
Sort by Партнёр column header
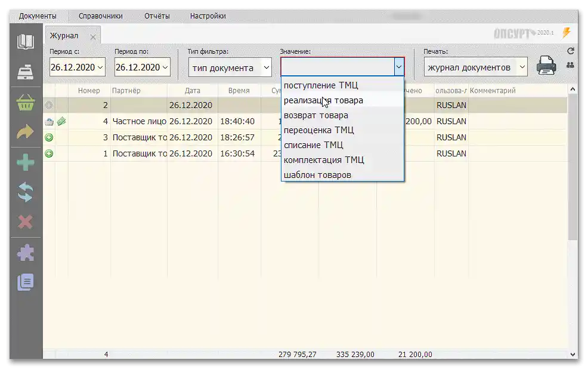[x=139, y=91]
